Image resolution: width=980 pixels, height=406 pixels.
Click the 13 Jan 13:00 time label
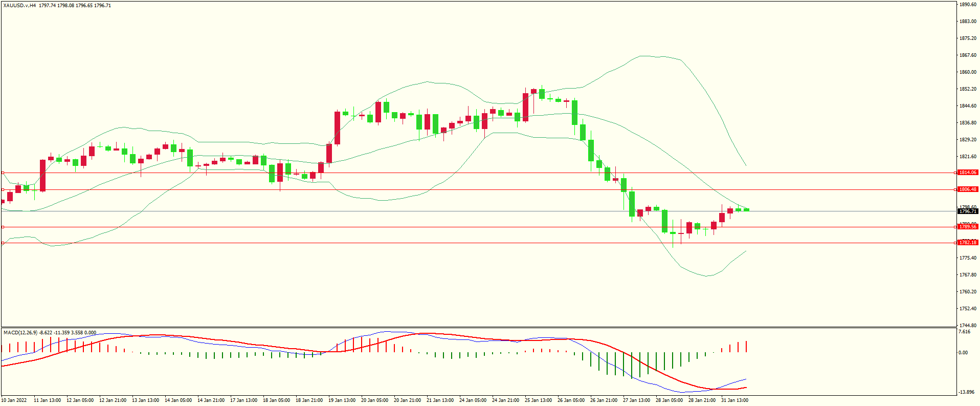point(145,400)
